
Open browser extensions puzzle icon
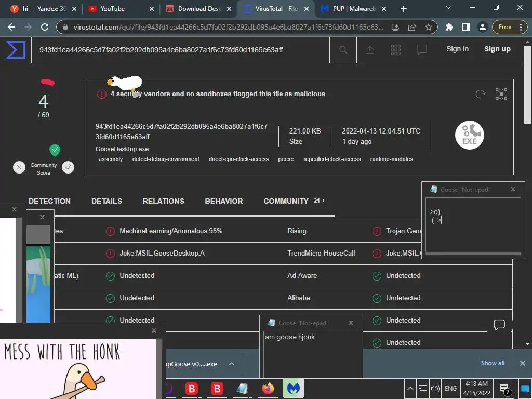coord(449,27)
